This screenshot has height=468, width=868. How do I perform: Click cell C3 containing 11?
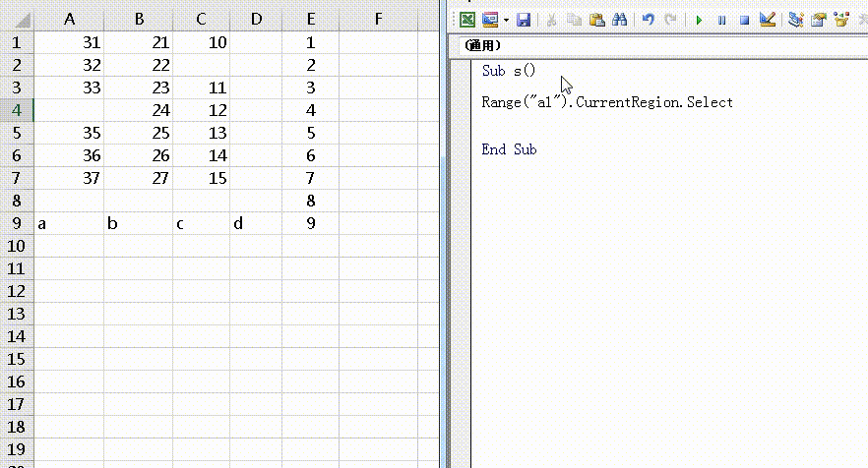point(201,88)
